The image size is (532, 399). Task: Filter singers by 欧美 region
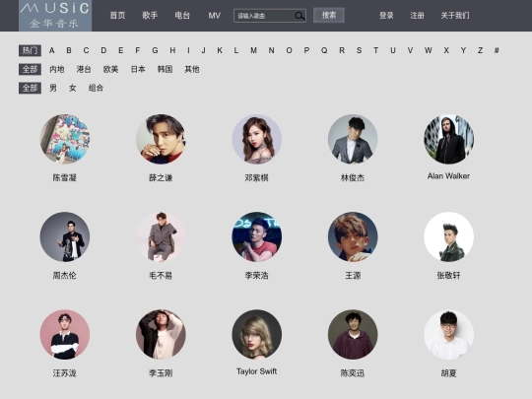pyautogui.click(x=110, y=69)
